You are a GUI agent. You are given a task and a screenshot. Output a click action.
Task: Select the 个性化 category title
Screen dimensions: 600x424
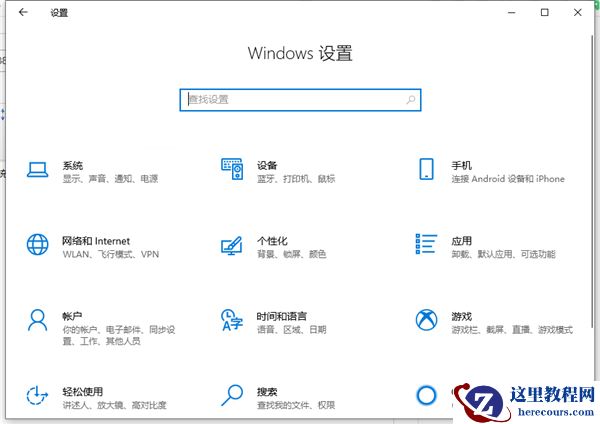(272, 241)
